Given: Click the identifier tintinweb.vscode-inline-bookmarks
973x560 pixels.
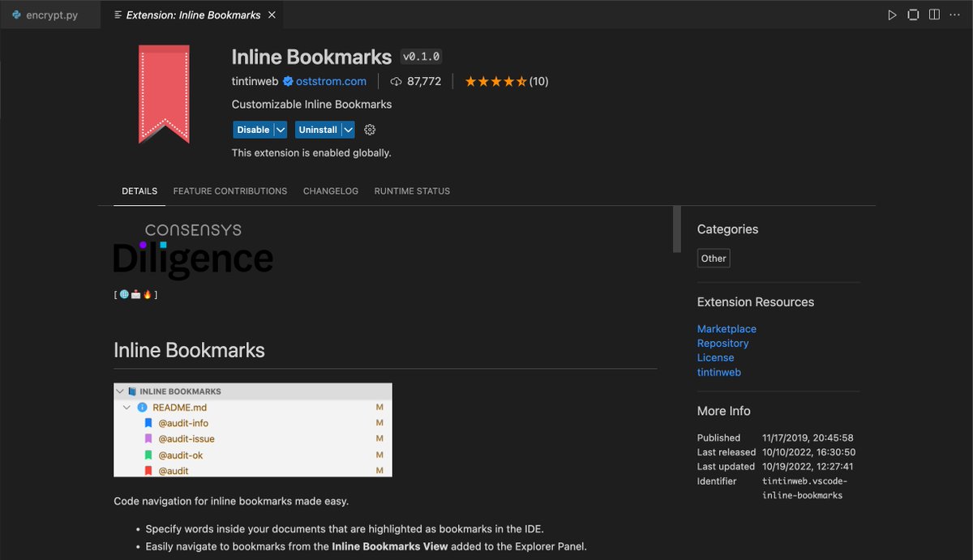Looking at the screenshot, I should click(804, 488).
